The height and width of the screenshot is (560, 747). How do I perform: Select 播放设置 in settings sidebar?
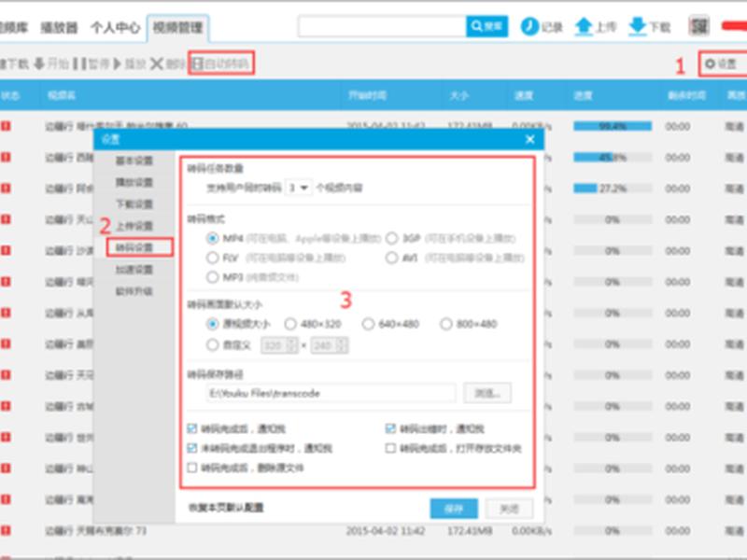pyautogui.click(x=134, y=182)
